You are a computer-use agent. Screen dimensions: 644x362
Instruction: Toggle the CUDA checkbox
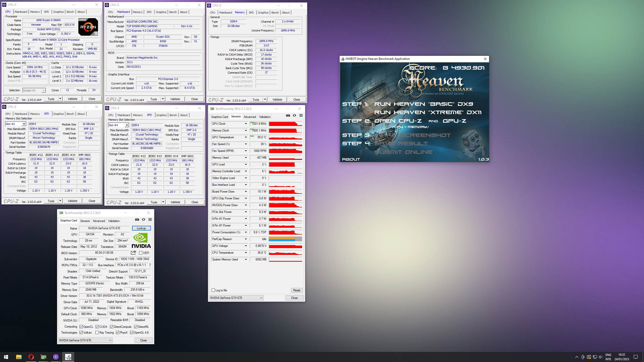pos(97,327)
